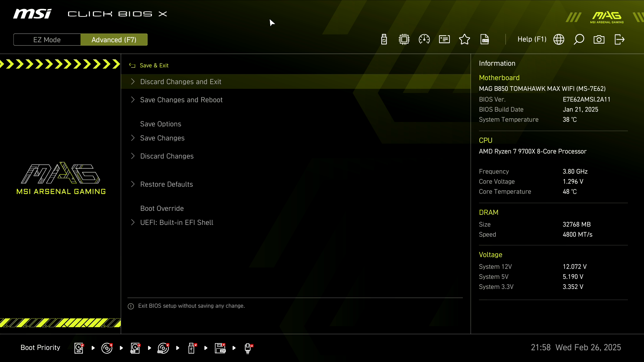The width and height of the screenshot is (644, 362).
Task: Take a screenshot with camera icon
Action: (599, 40)
